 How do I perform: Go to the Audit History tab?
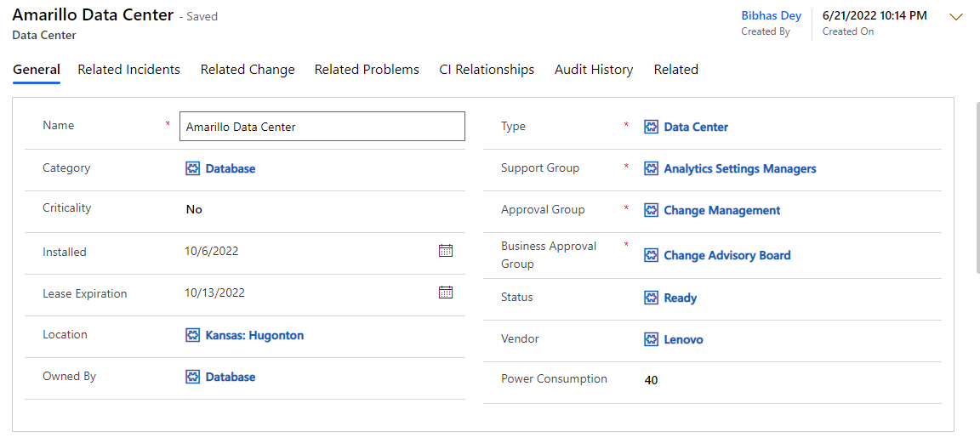(594, 70)
